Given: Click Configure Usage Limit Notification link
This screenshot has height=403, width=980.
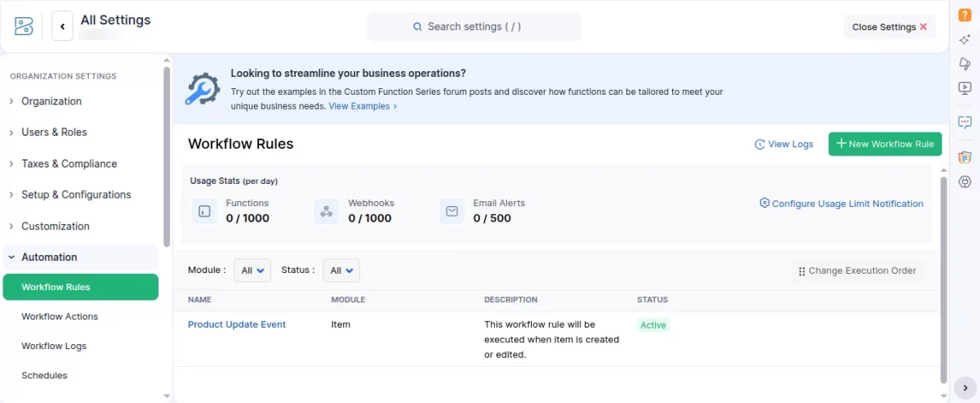Looking at the screenshot, I should (841, 204).
